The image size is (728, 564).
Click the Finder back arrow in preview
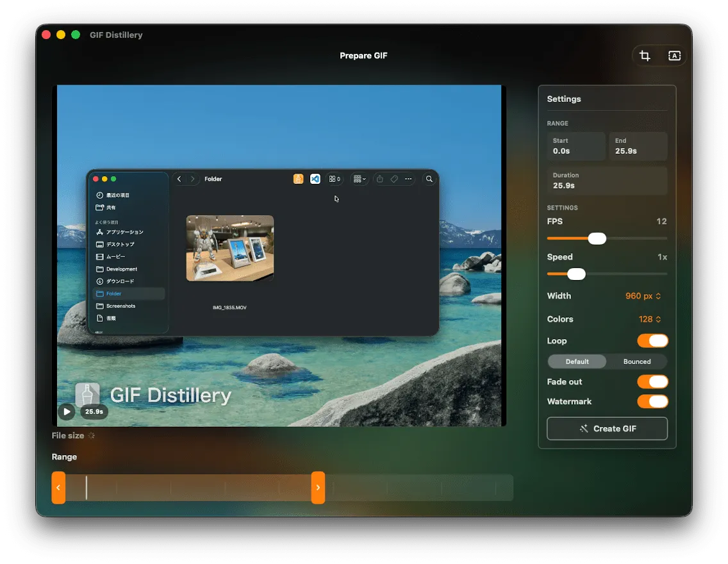(179, 179)
